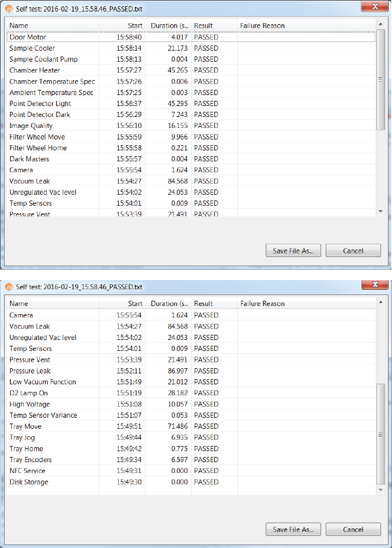
Task: Click scrollbar up arrow in dialog listing Door Motor
Action: [380, 24]
